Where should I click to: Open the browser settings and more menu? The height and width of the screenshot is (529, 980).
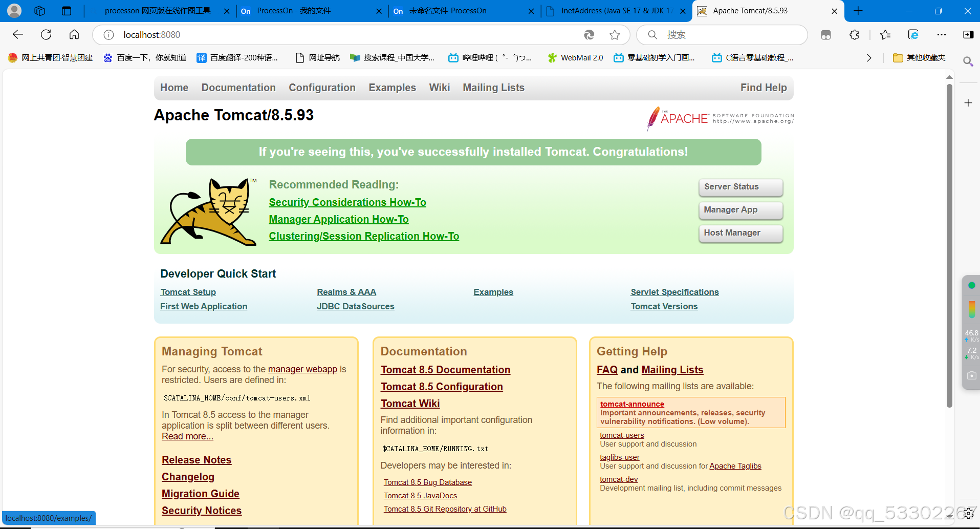(942, 34)
